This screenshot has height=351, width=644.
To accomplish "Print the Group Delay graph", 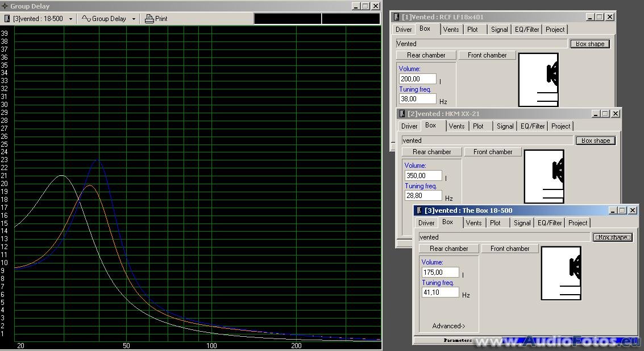I will (x=156, y=19).
